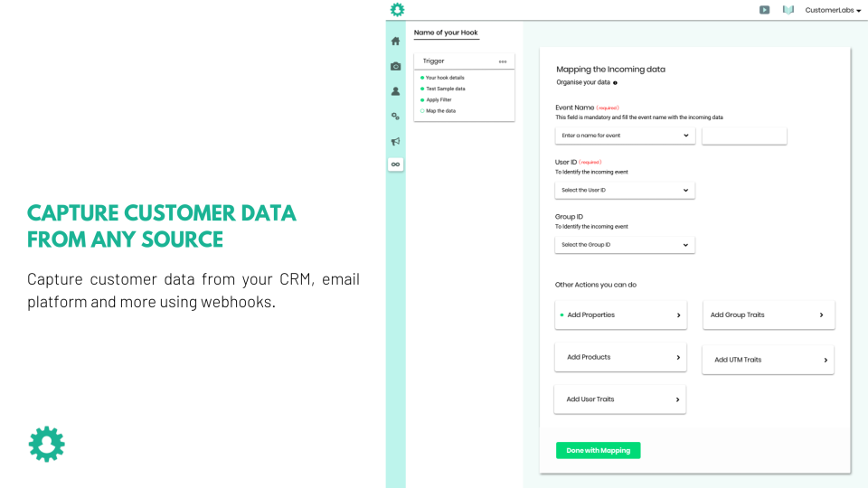Open the user profile sidebar icon
868x488 pixels.
click(395, 91)
